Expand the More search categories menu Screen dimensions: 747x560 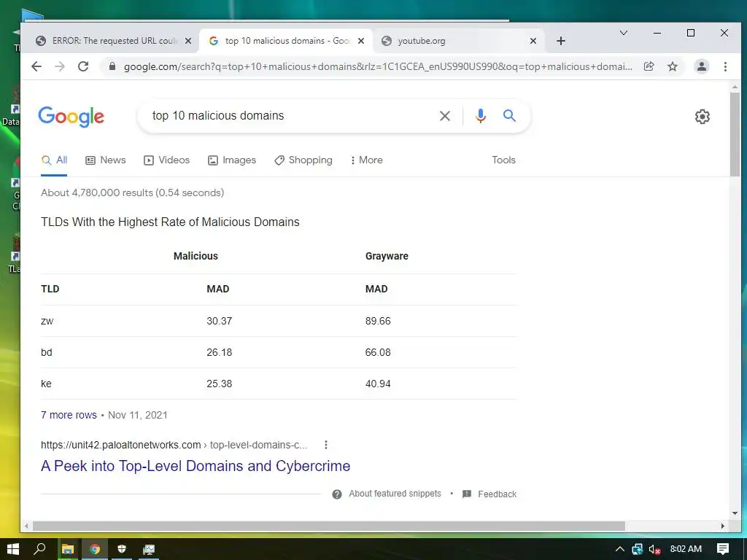[366, 160]
